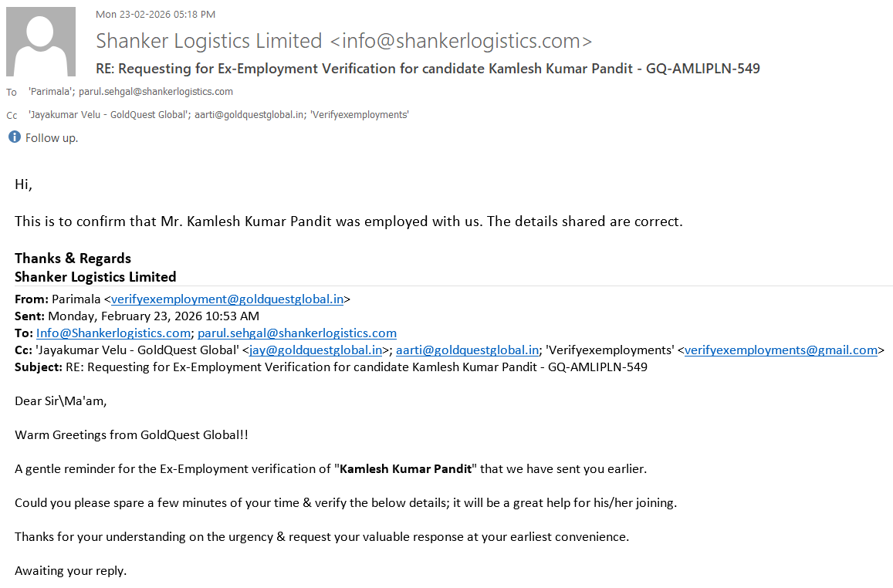Open aarti@goldquestglobal.in link in quoted Cc line

(467, 350)
